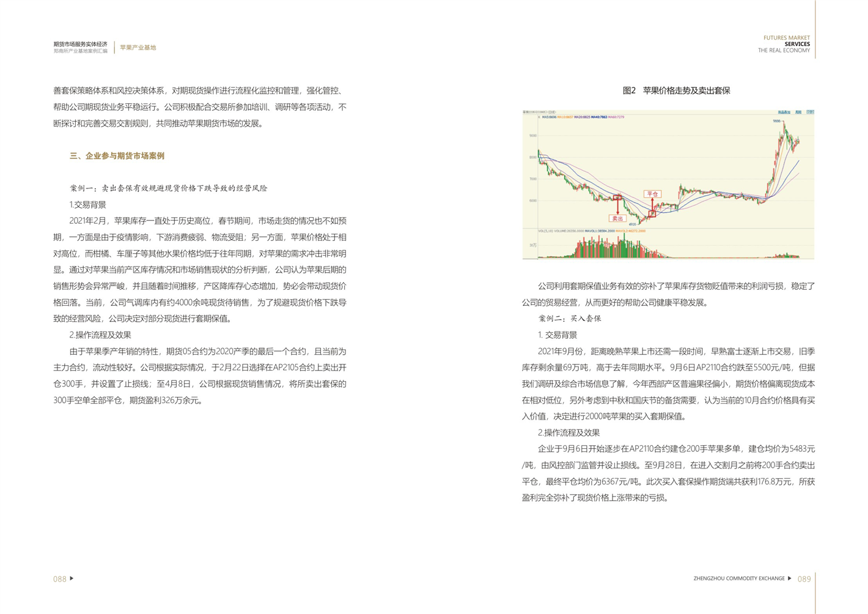
Task: Click the page number '088'
Action: (59, 579)
